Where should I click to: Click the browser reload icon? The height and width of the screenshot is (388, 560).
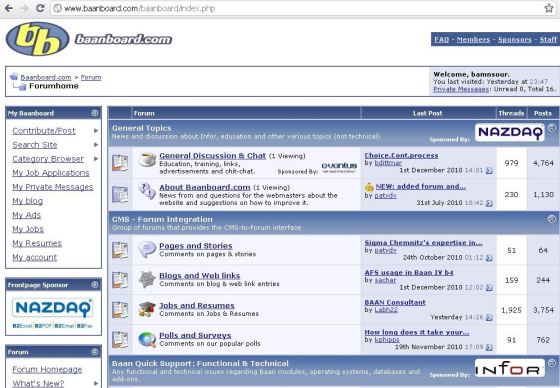pos(40,8)
